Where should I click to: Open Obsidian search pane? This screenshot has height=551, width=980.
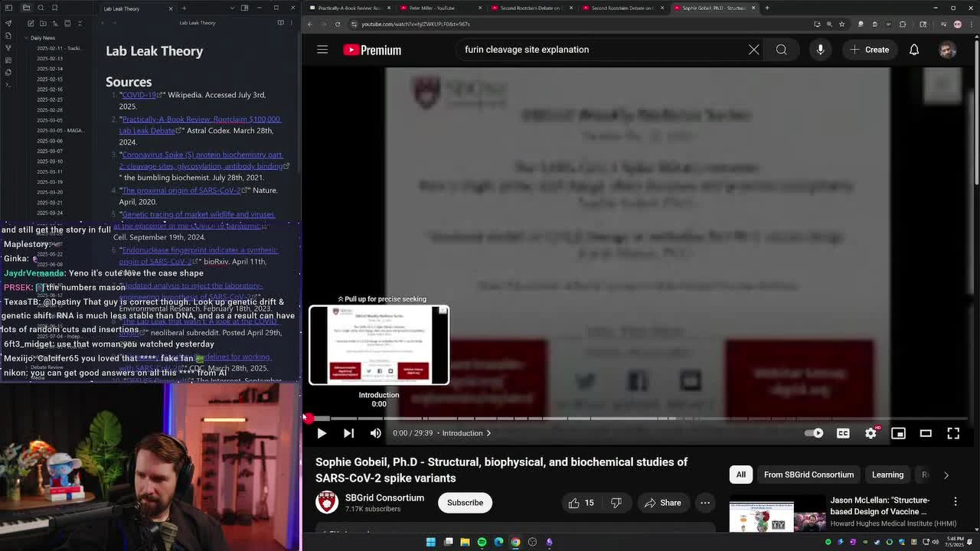pyautogui.click(x=40, y=8)
